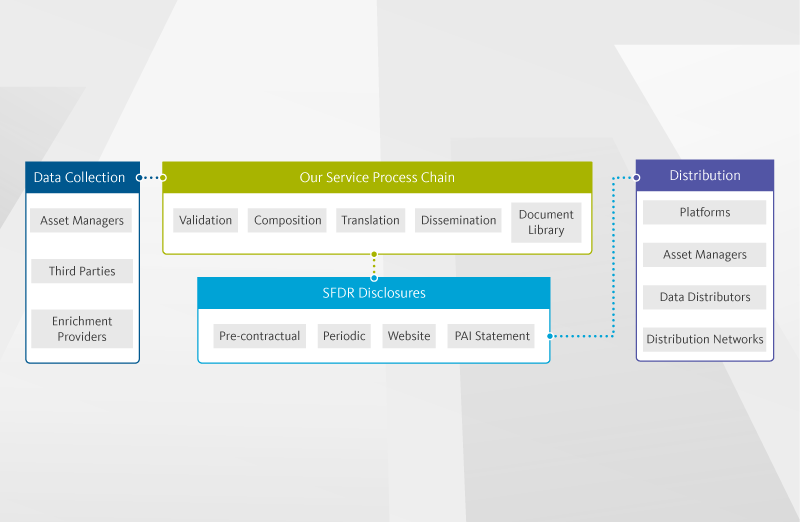
Task: Click the Data Collection header
Action: coord(80,177)
